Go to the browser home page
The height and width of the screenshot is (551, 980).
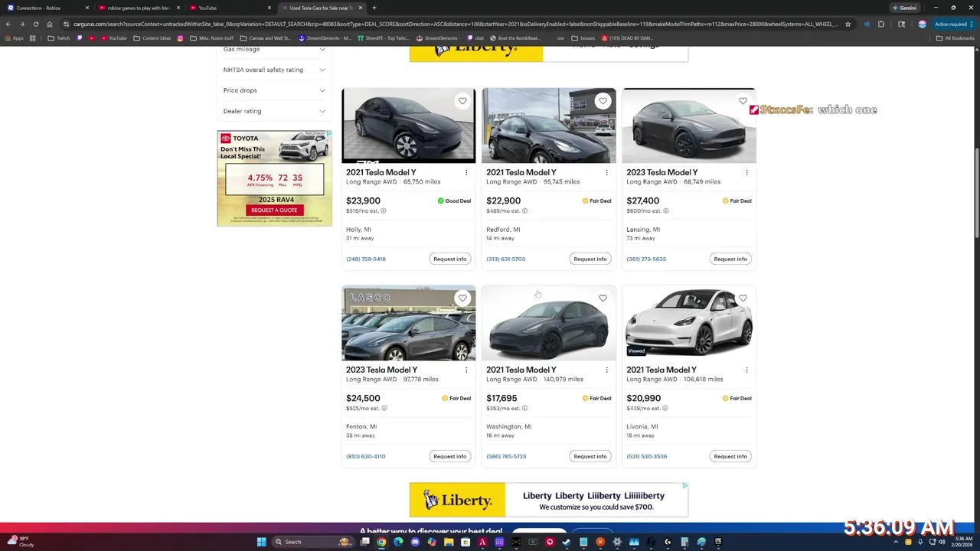[50, 24]
